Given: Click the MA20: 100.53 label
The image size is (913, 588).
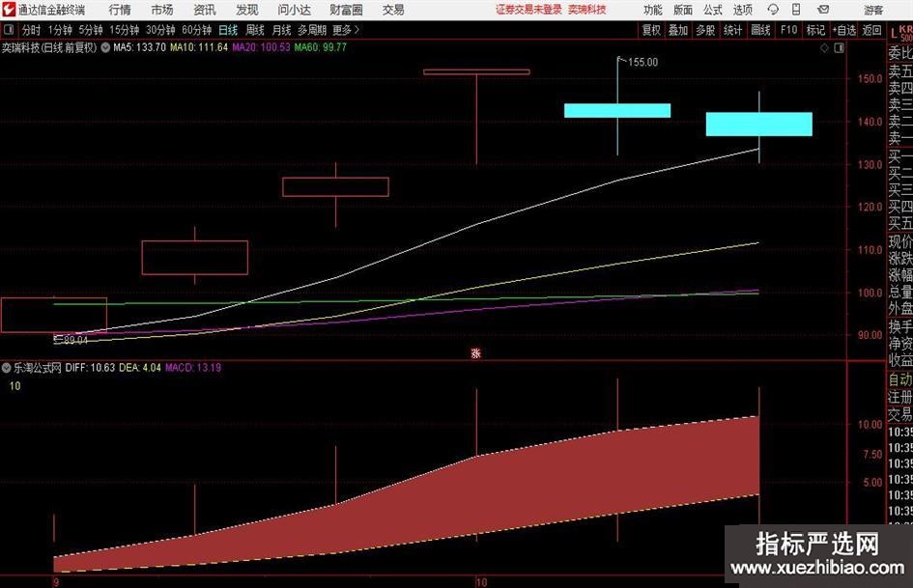Looking at the screenshot, I should [x=261, y=47].
